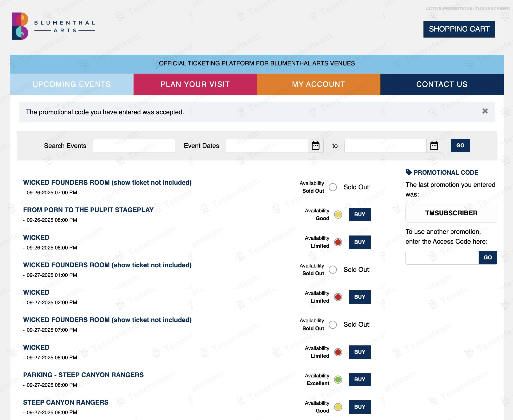Click GO in the event search bar

pos(460,145)
